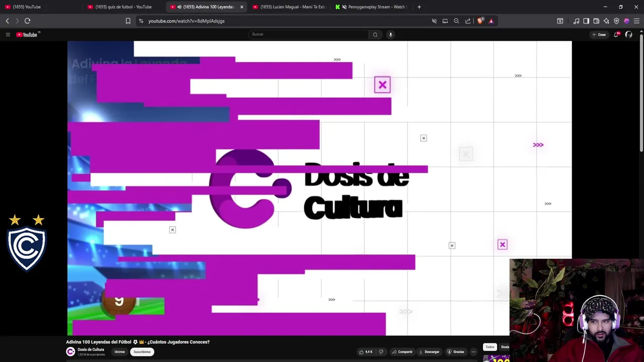Open the tab search button in the toolbar
The image size is (644, 362).
[x=560, y=21]
